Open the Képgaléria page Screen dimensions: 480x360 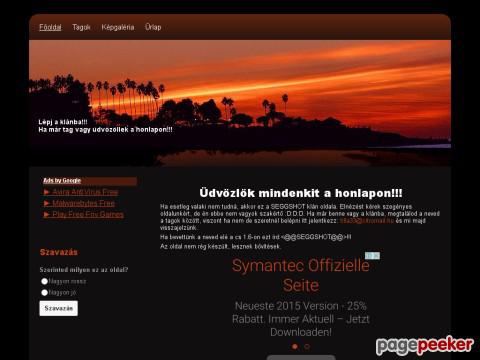[x=118, y=27]
